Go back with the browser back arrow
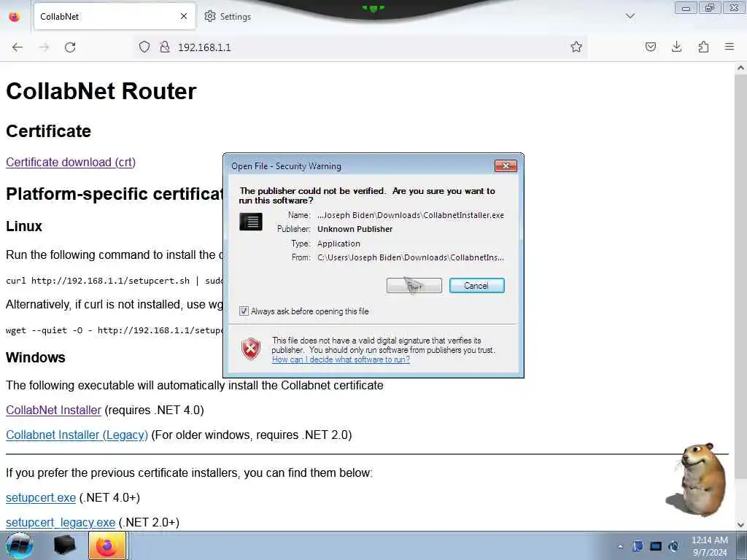This screenshot has height=560, width=747. point(18,47)
